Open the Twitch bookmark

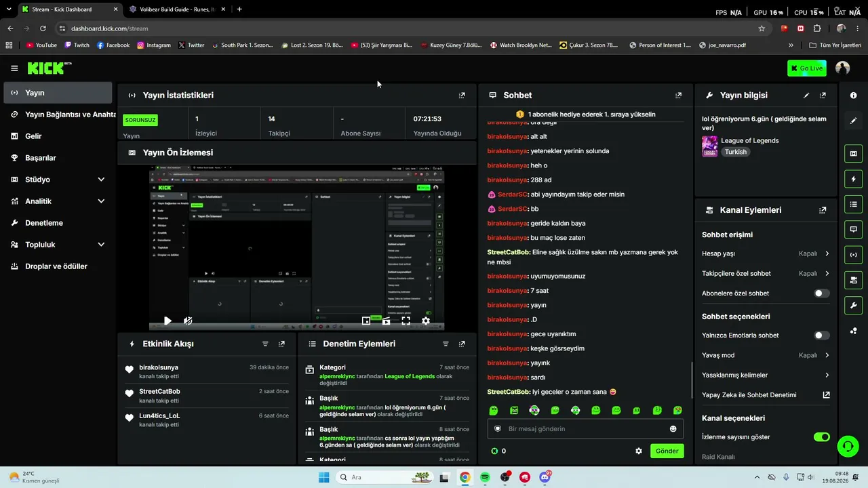pyautogui.click(x=77, y=45)
